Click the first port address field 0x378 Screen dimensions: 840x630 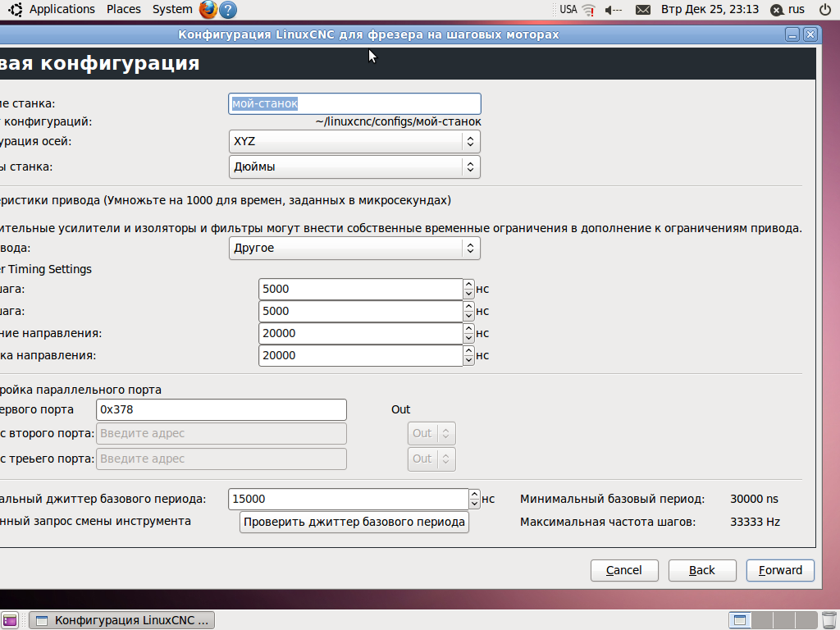pos(221,410)
